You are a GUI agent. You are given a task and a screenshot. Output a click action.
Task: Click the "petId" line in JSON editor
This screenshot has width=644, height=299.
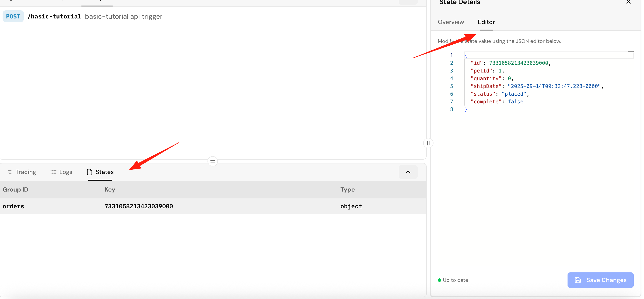tap(487, 71)
